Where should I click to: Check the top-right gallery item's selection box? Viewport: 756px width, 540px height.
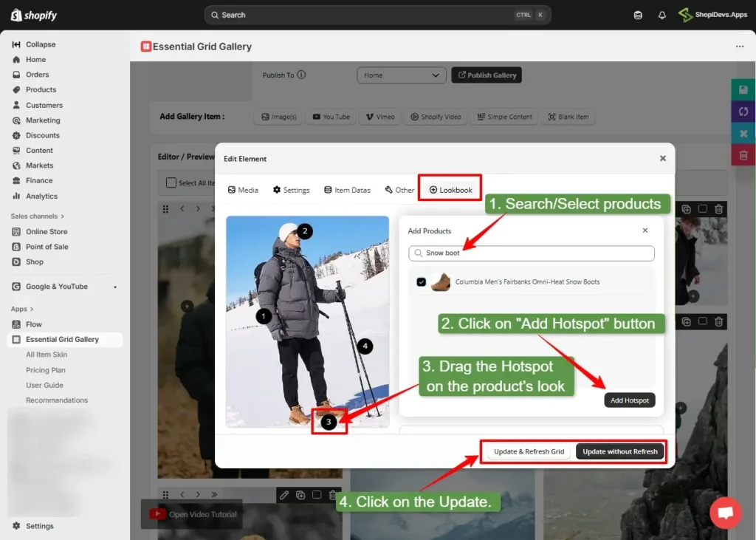coord(702,209)
